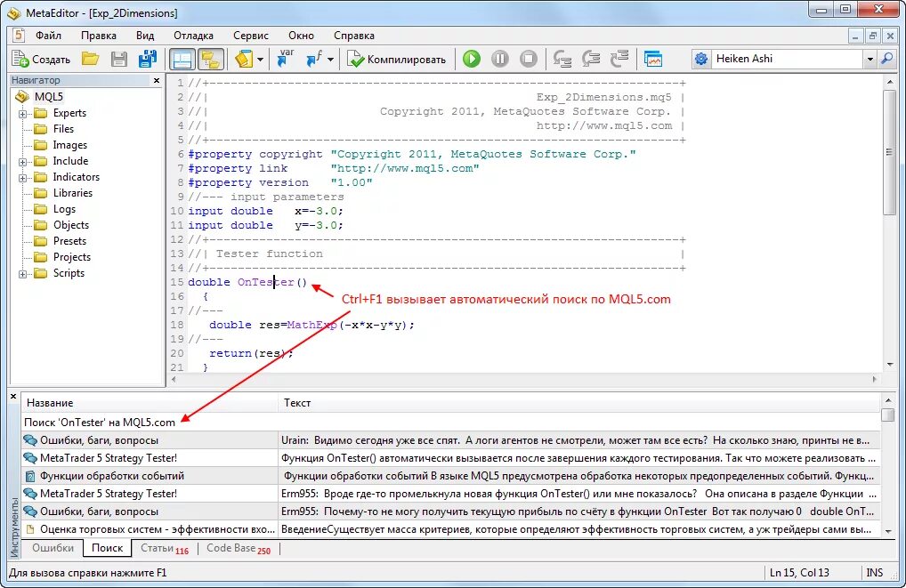The height and width of the screenshot is (588, 906).
Task: Click the MQL Wizard icon
Action: tap(244, 59)
